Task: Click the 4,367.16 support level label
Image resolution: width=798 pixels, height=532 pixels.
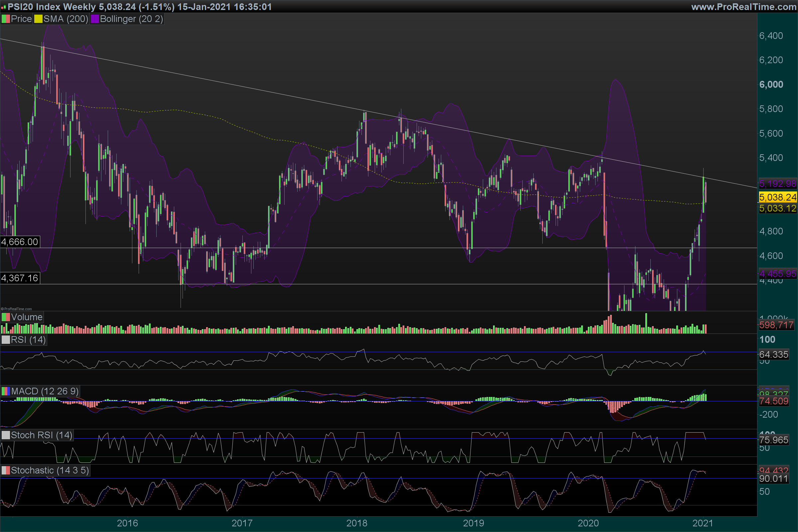Action: tap(20, 278)
